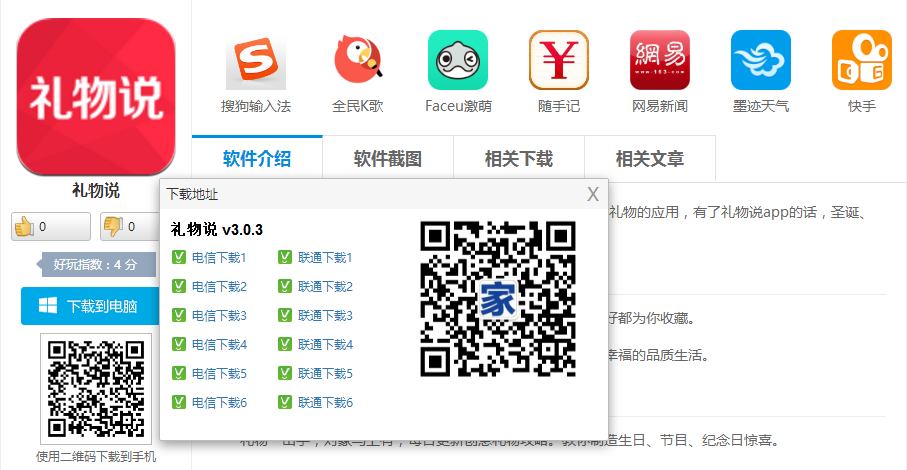Click the 联通下载5 link
Viewport: 907px width, 470px height.
pyautogui.click(x=325, y=373)
